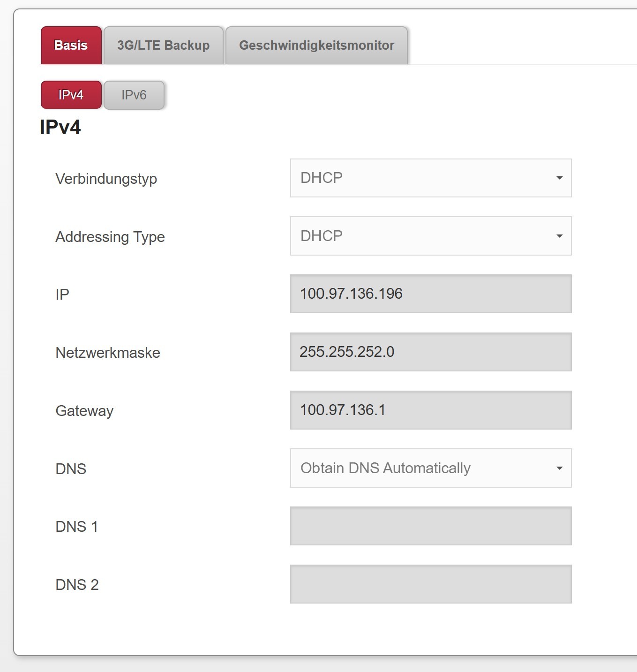Expand the Verbindungstyp dropdown
This screenshot has width=637, height=672.
tap(430, 178)
